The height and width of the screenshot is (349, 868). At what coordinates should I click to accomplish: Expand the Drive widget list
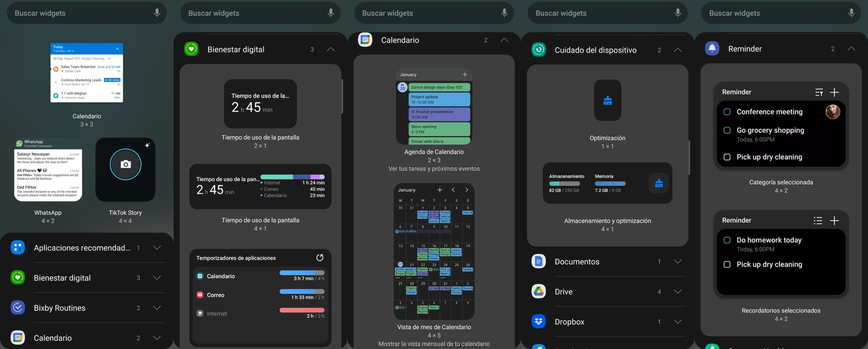point(678,291)
